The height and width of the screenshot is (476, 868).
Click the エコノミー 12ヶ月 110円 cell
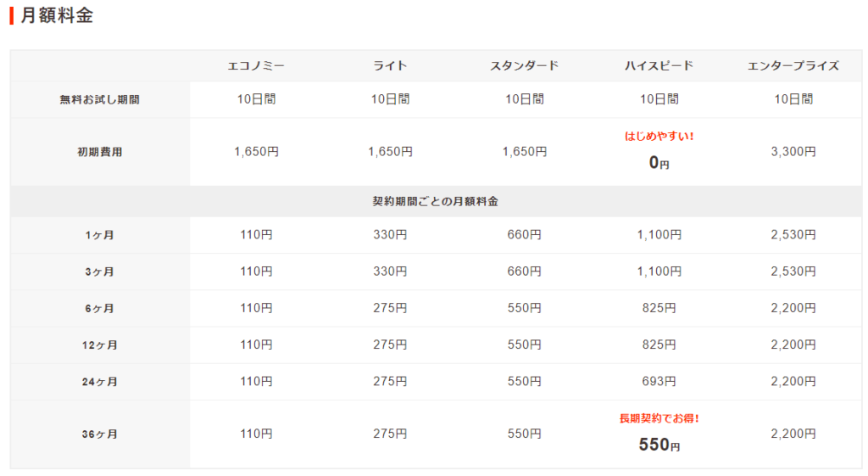(256, 344)
